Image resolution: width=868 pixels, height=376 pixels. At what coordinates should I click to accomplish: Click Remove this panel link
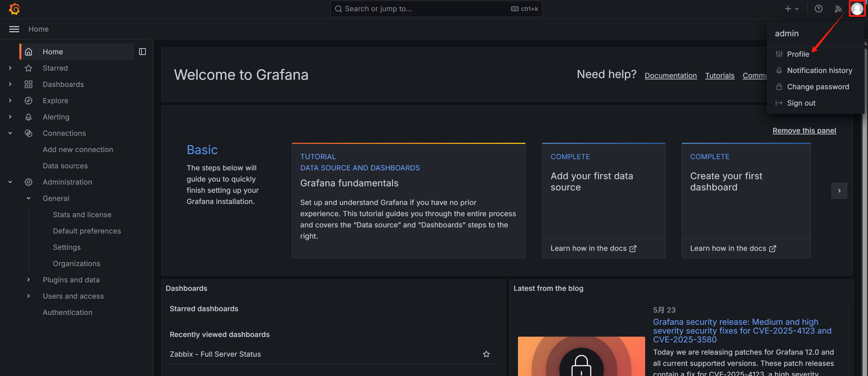[804, 131]
